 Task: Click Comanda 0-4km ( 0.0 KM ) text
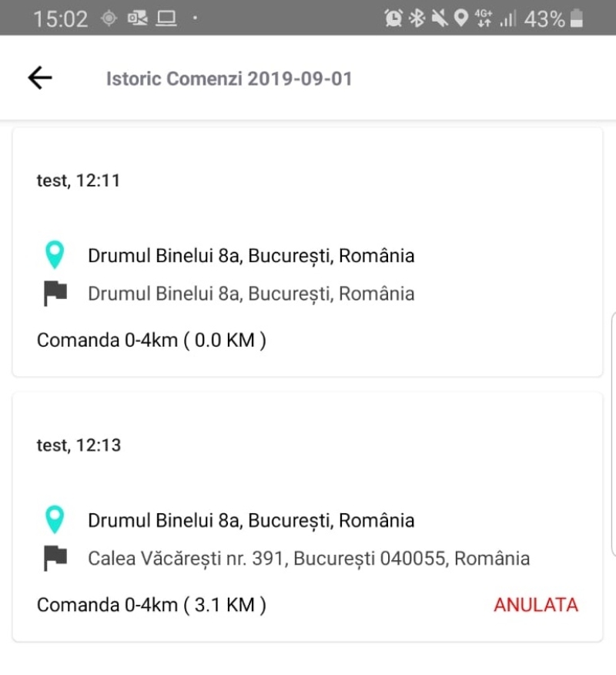(152, 340)
